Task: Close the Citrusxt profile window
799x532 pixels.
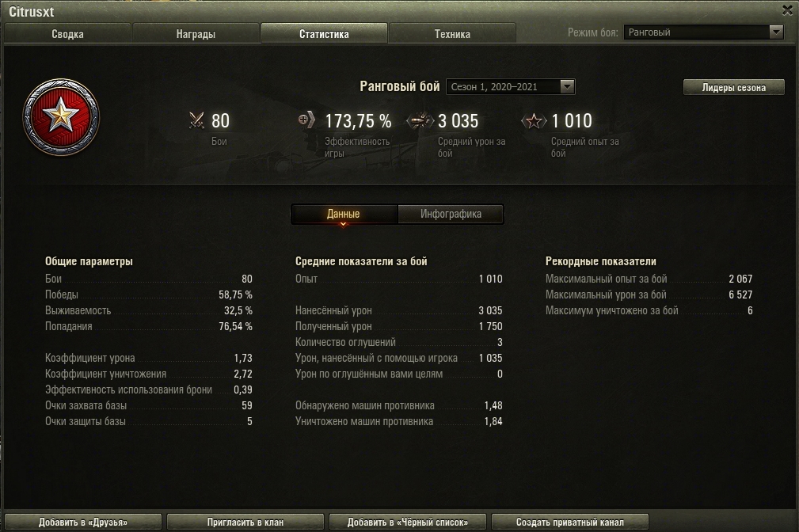Action: click(787, 10)
